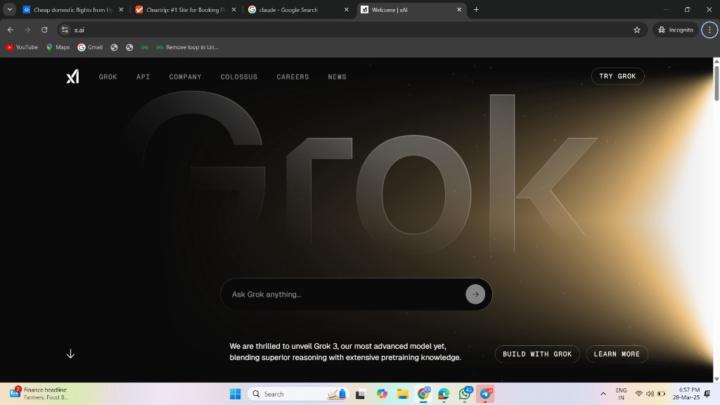Open Google Chrome taskbar icon
The height and width of the screenshot is (405, 720).
pyautogui.click(x=423, y=394)
